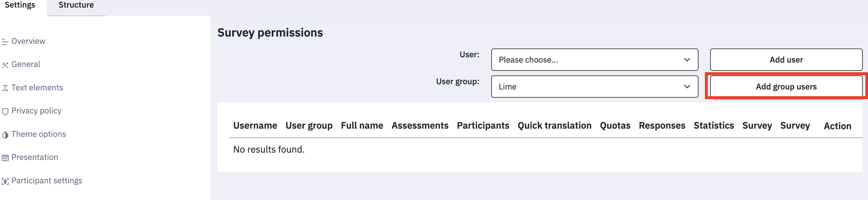Click the Action column header
868x200 pixels.
837,126
